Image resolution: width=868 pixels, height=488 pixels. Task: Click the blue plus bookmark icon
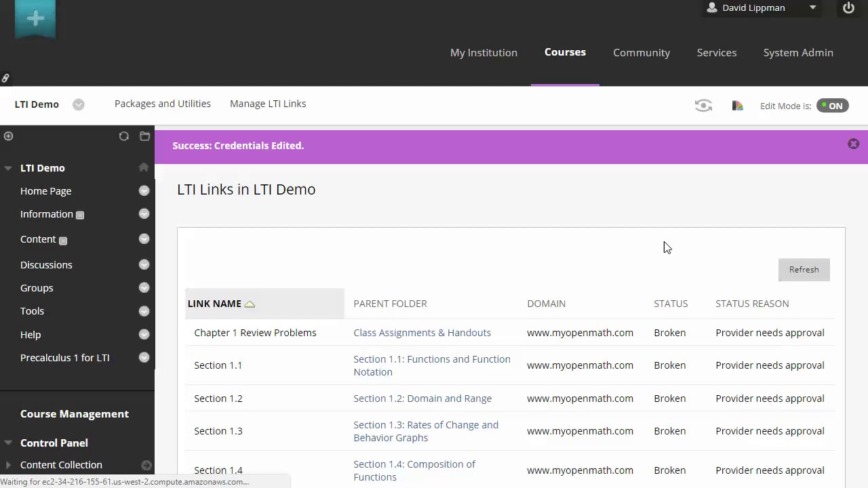click(35, 18)
